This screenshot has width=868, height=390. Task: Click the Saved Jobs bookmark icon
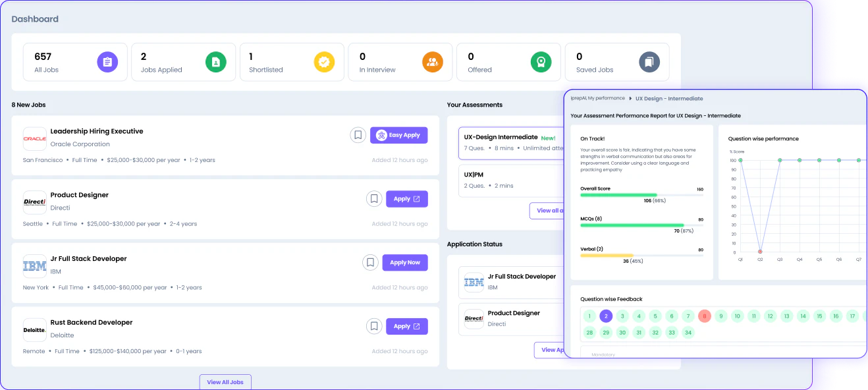point(649,61)
